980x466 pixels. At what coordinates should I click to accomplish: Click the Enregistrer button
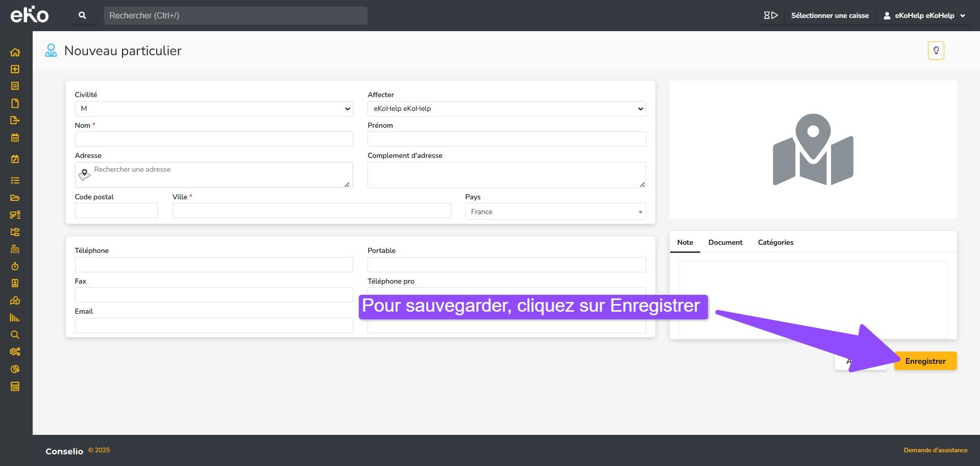pyautogui.click(x=925, y=361)
